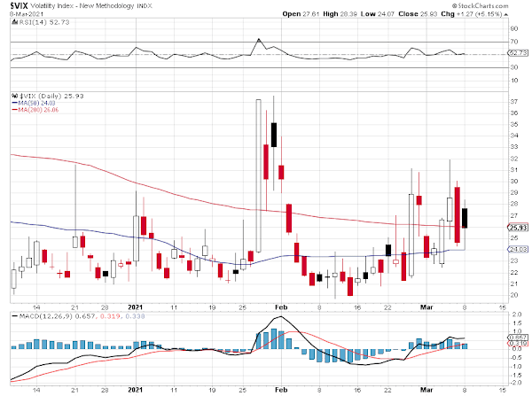Click the 24.03 moving-average tag on the price axis
This screenshot has height=396, width=532.
[518, 249]
